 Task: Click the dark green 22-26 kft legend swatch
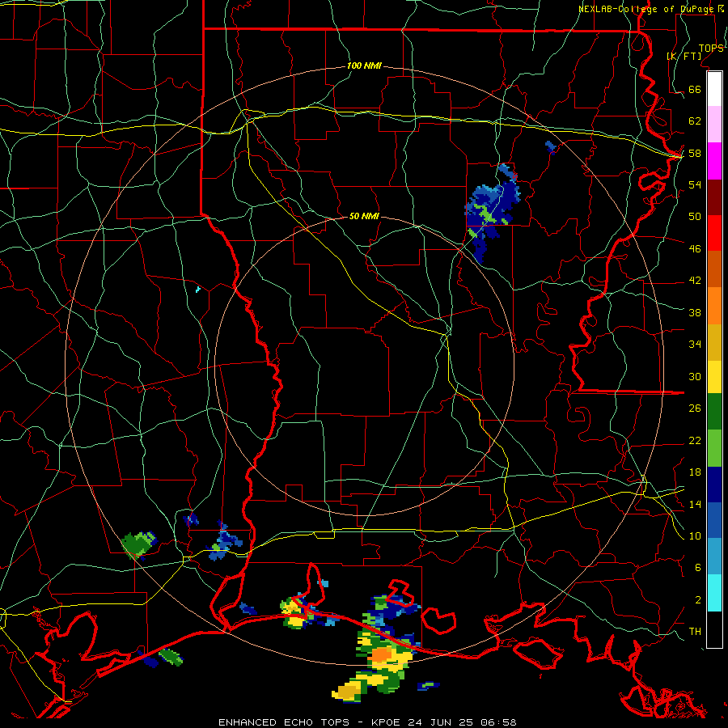714,411
